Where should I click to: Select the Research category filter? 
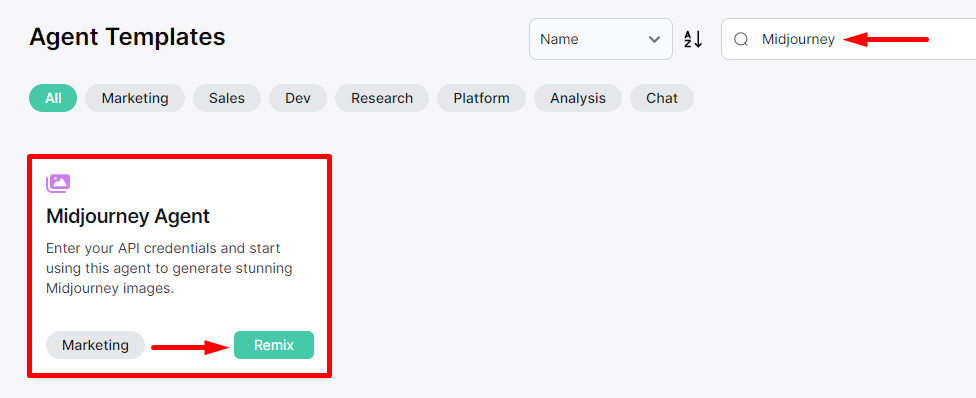click(x=382, y=98)
